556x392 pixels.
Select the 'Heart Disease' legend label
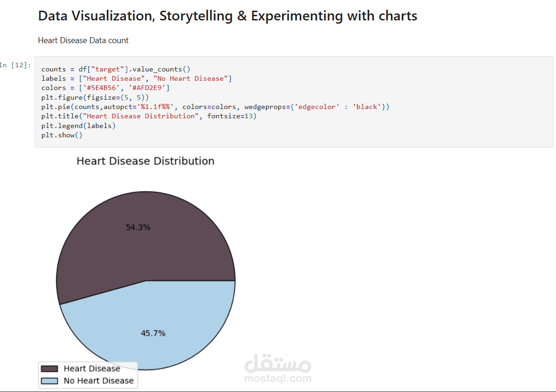tap(92, 368)
